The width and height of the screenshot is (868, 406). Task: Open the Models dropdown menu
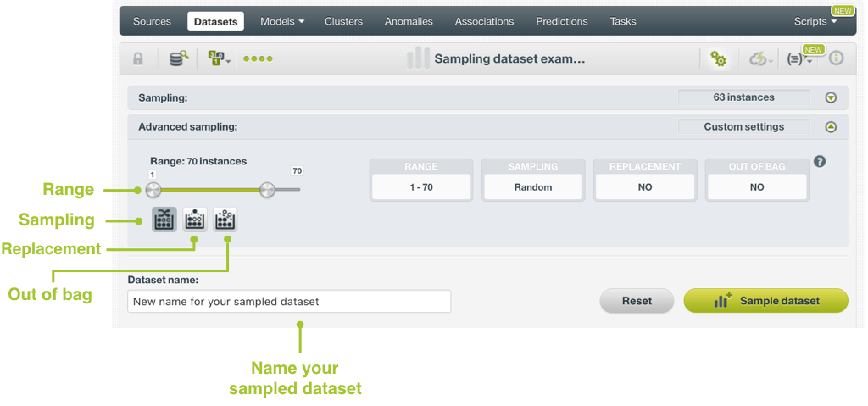(x=281, y=21)
